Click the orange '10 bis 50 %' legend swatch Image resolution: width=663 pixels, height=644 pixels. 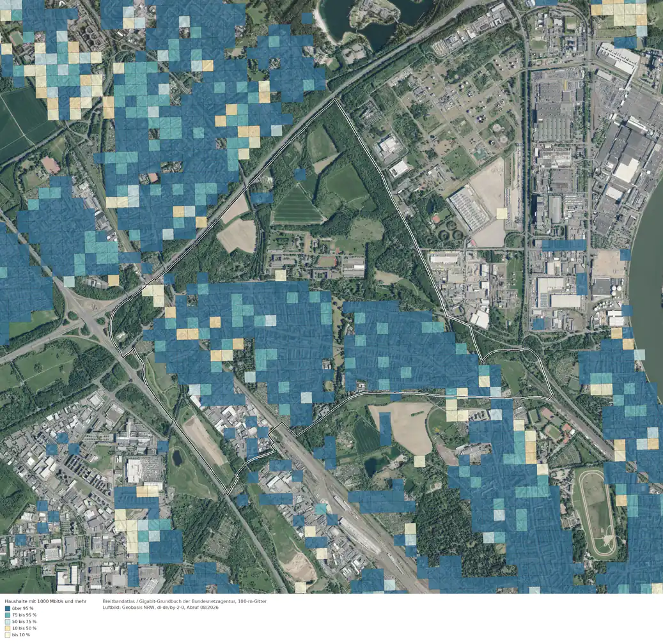point(8,629)
